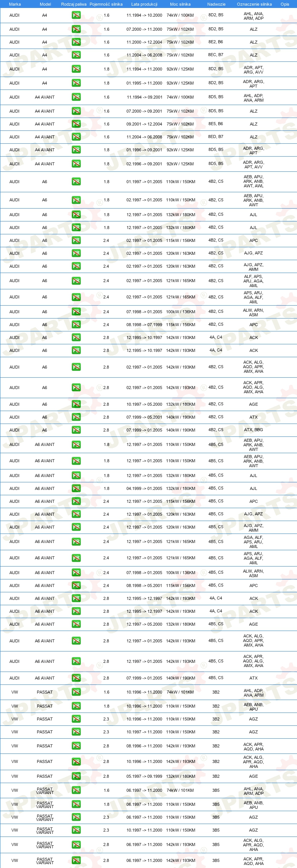Click fuel icon for A6 2.4 02.1997 115kW APC row
Screen dimensions: 297x868
(76, 240)
